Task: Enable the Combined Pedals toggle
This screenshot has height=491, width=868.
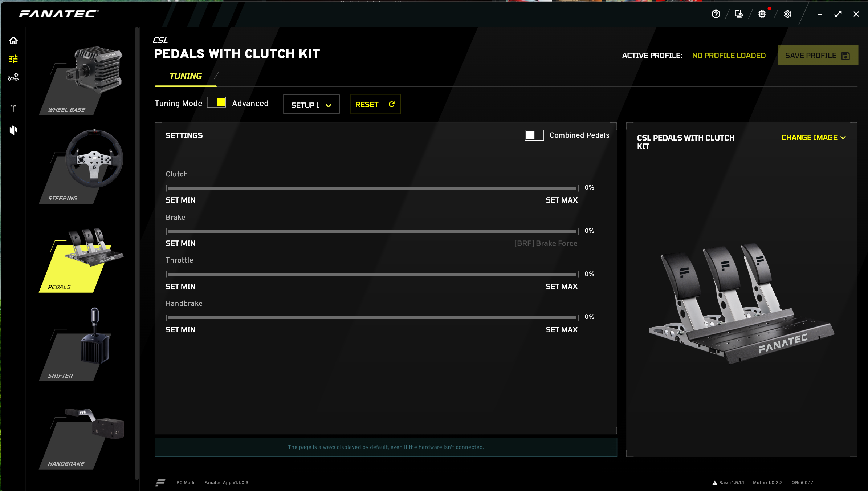Action: 534,135
